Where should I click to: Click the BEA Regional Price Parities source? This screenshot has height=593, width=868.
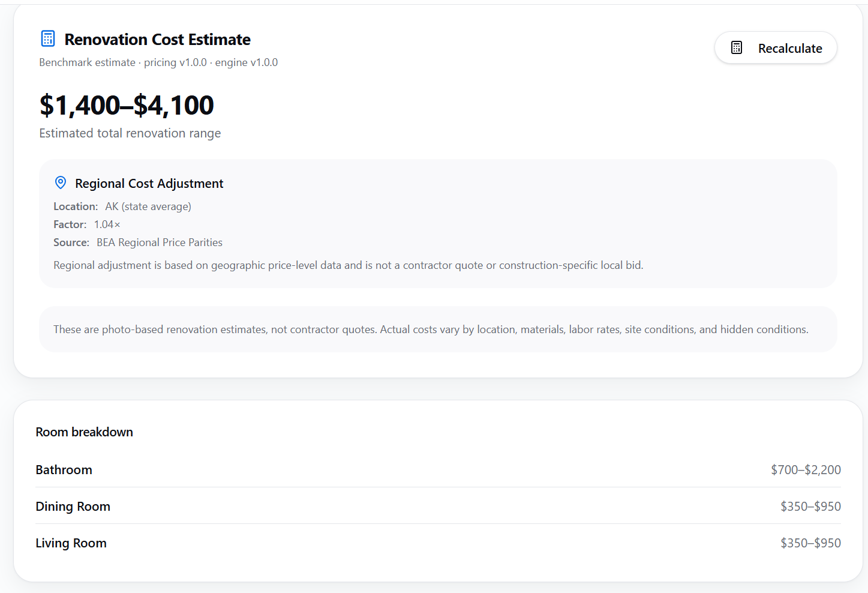tap(160, 242)
